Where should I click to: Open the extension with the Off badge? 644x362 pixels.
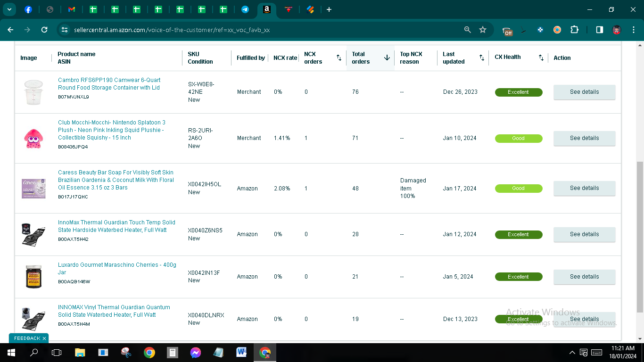click(x=507, y=31)
